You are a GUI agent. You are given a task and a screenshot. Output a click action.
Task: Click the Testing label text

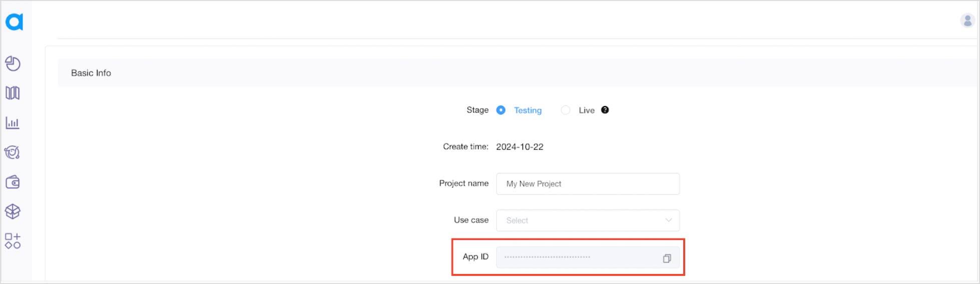528,110
